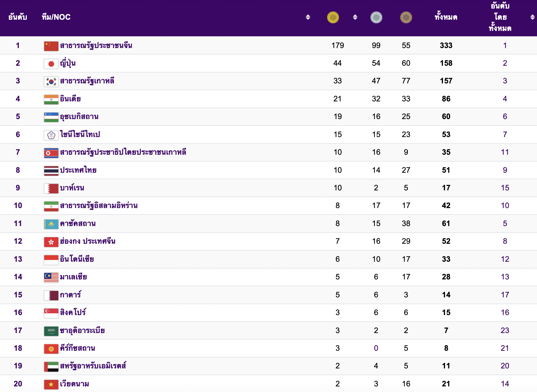Viewport: 537px width, 392px height.
Task: Click China's total medal count 333
Action: [x=446, y=46]
